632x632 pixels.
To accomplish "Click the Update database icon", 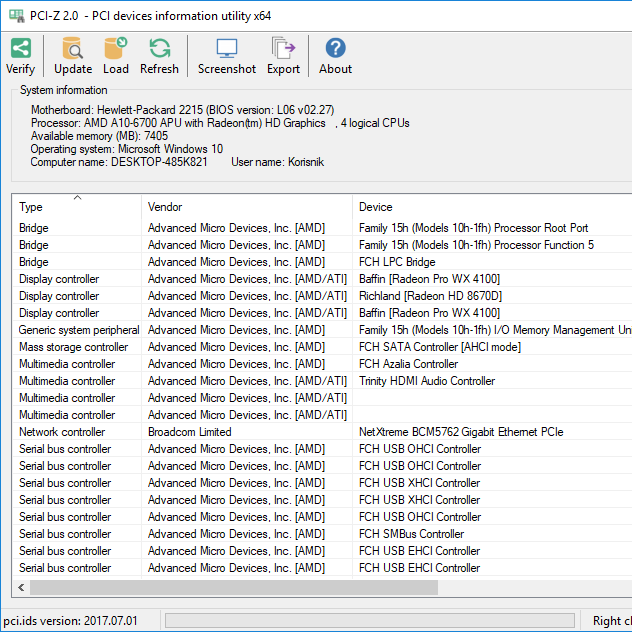I will (x=72, y=48).
